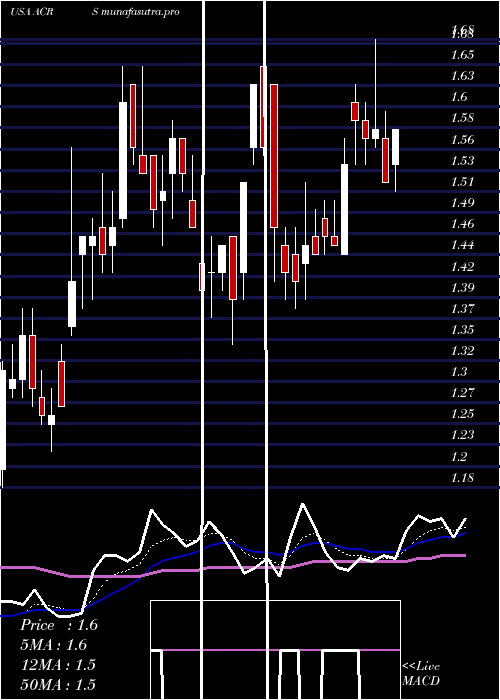The height and width of the screenshot is (700, 500).
Task: Click the 1.2 price axis label
Action: click(459, 457)
